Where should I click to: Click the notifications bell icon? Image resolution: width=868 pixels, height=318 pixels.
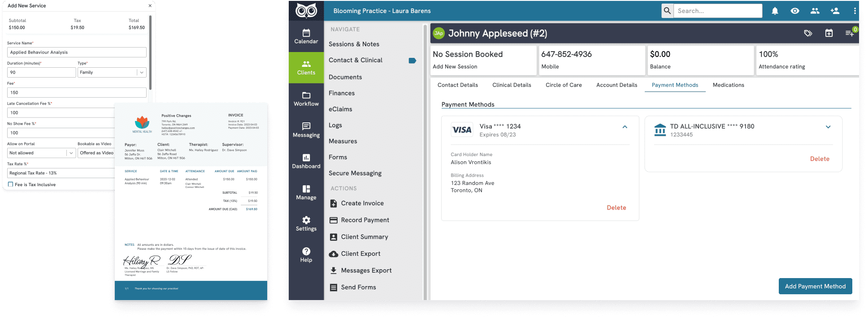[775, 11]
